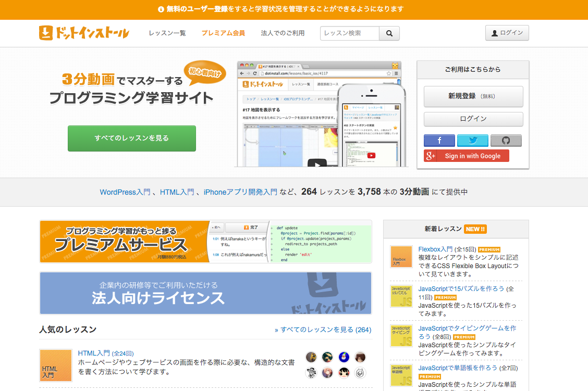This screenshot has width=588, height=391.
Task: Open the JavaScript タイピング lesson thumbnail
Action: click(401, 336)
